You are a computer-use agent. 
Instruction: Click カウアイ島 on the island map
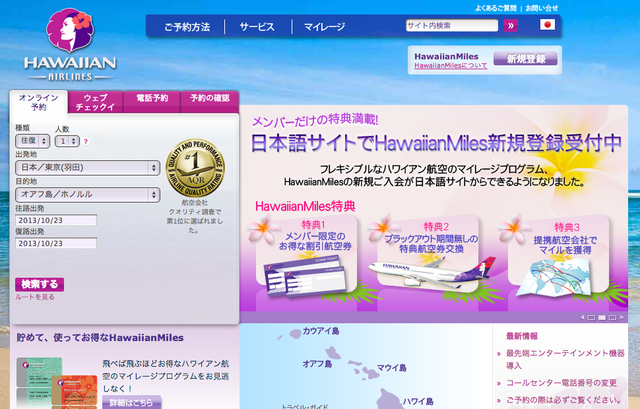click(x=321, y=331)
